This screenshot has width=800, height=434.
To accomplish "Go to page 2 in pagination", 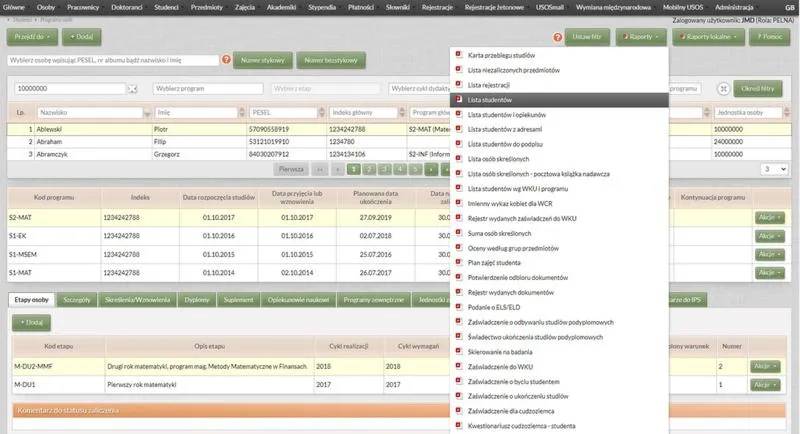I will coord(370,170).
